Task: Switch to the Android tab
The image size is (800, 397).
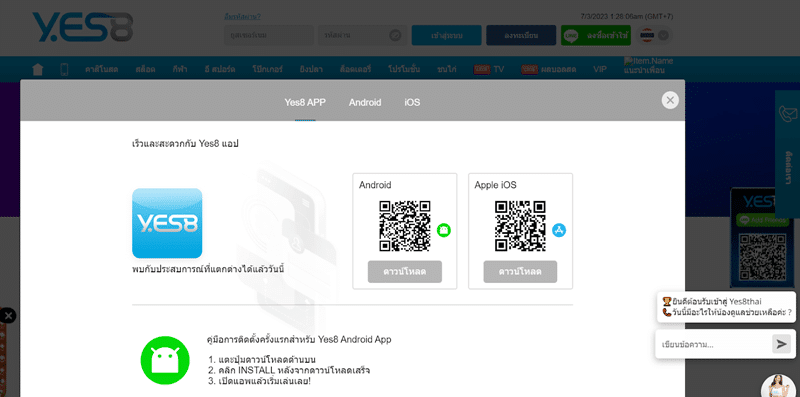Action: [x=365, y=103]
